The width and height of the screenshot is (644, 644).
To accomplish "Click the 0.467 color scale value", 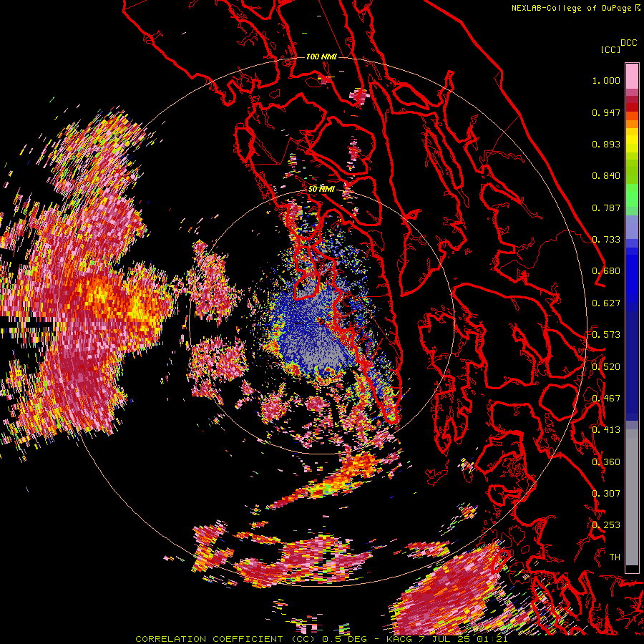I will pyautogui.click(x=606, y=399).
